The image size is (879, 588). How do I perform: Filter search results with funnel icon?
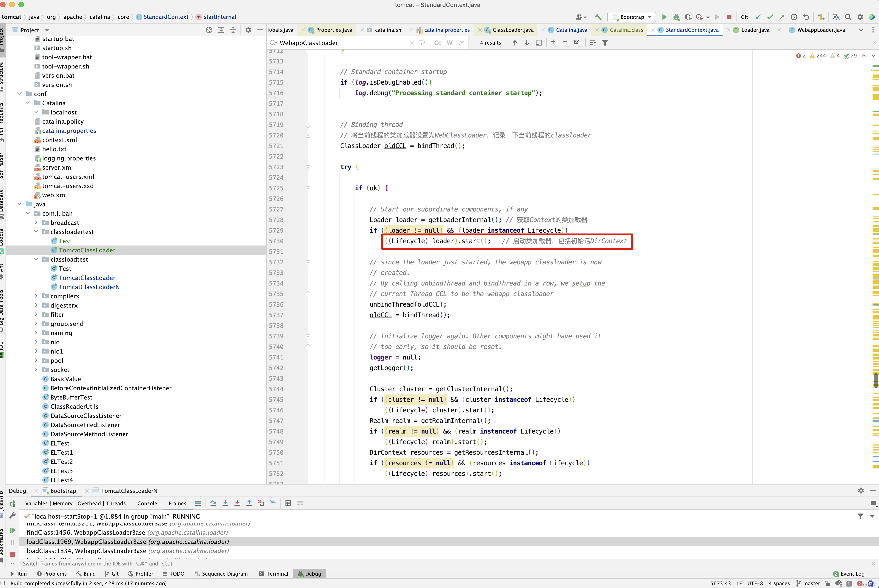click(605, 43)
